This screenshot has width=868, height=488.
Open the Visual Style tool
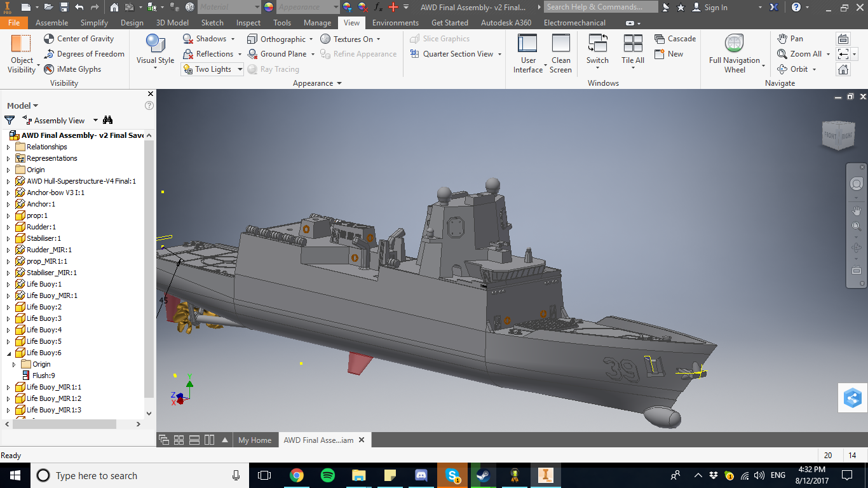(x=155, y=50)
